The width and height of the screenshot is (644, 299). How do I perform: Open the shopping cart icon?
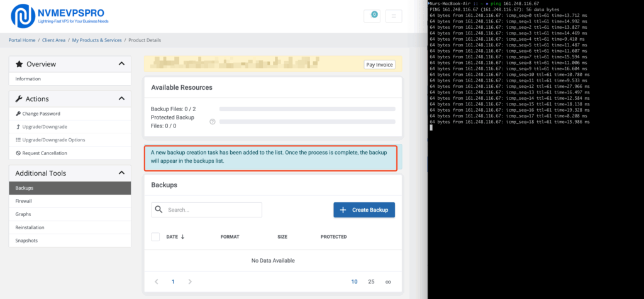pyautogui.click(x=372, y=16)
